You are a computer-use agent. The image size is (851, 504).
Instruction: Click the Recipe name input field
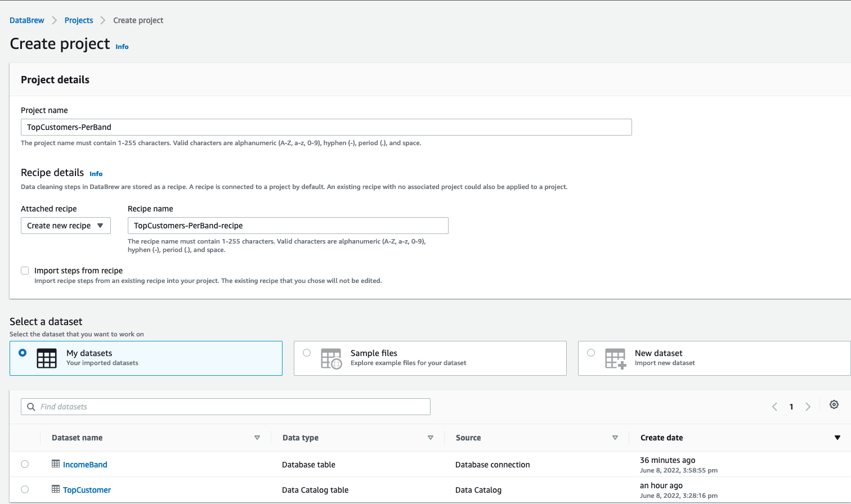tap(288, 226)
